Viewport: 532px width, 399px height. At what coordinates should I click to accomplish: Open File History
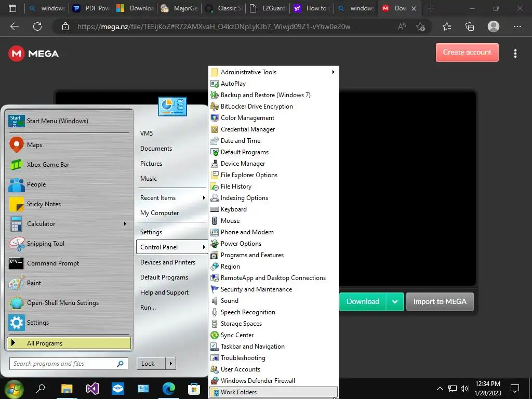tap(273, 187)
